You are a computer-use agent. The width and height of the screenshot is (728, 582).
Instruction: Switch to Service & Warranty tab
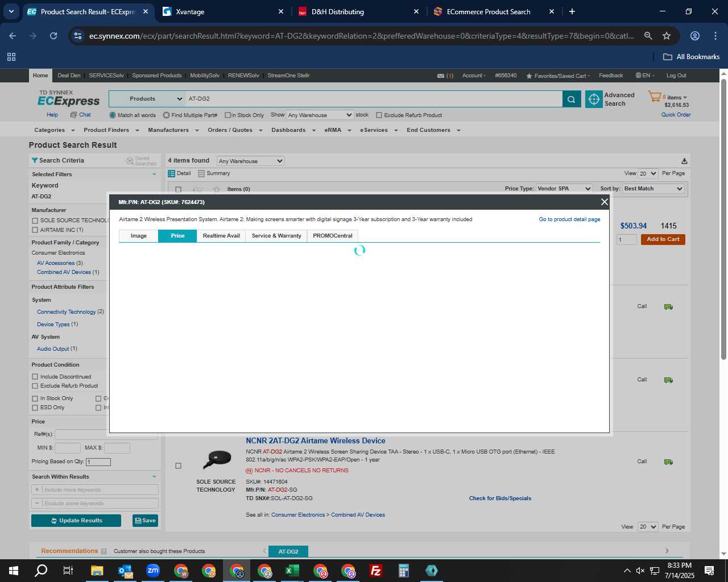[x=276, y=236]
